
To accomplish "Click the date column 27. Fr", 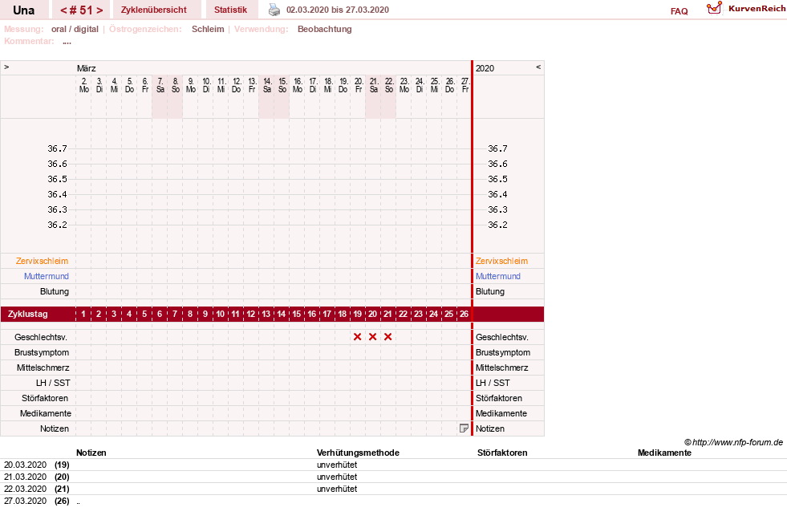I will tap(465, 85).
